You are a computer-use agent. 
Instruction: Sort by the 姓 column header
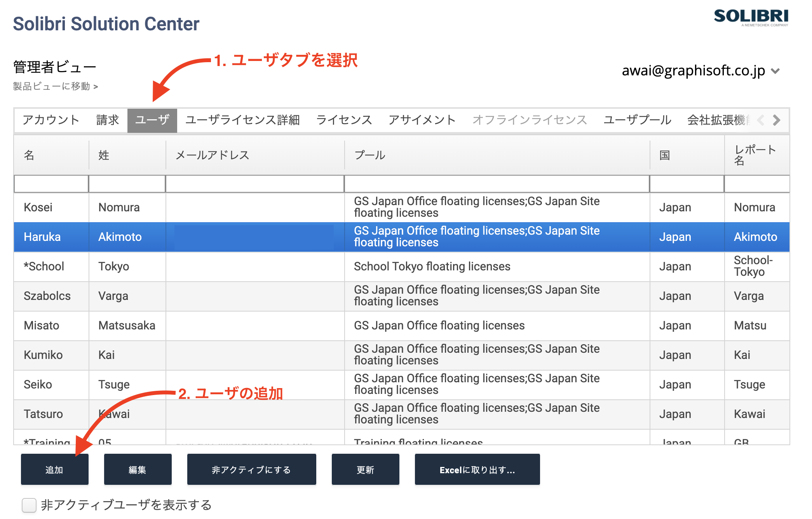pos(127,155)
